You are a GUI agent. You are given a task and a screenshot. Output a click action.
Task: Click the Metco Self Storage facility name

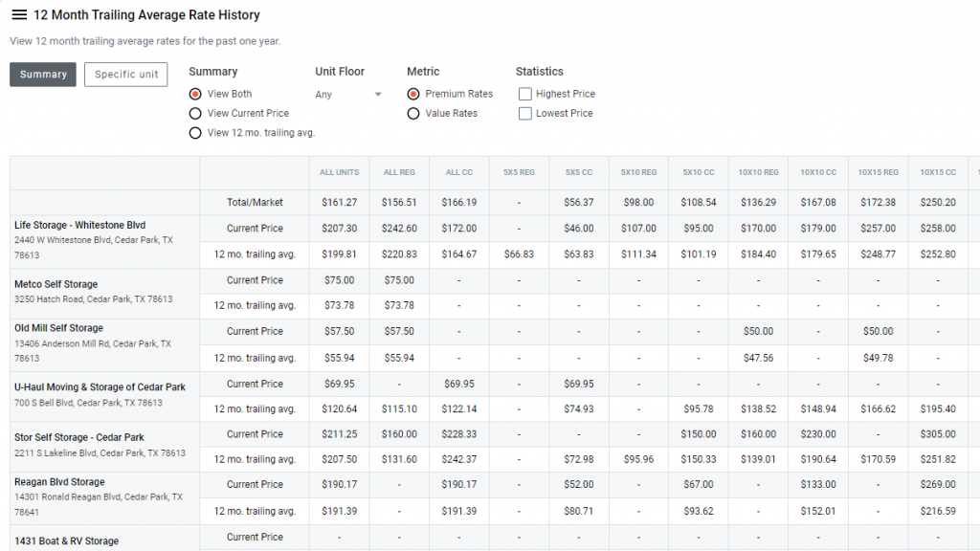[57, 284]
